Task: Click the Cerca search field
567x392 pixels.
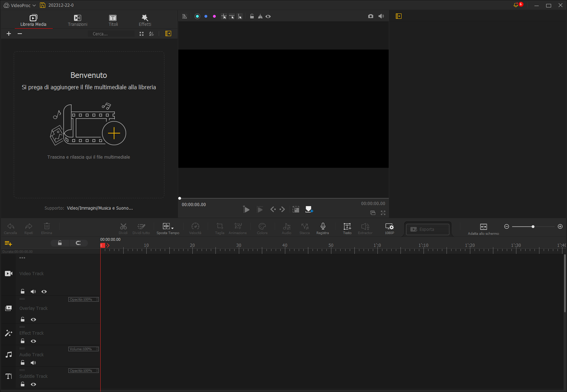Action: point(111,34)
